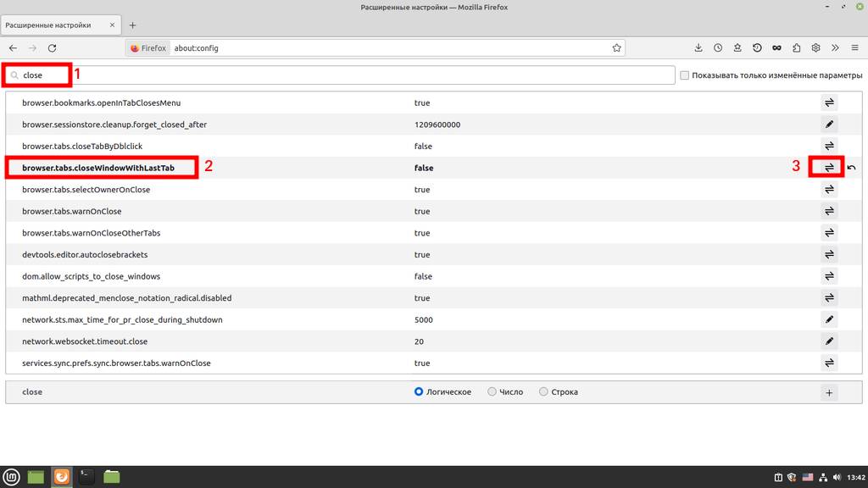Enable 'Показывать только изменённые параметры' checkbox
The height and width of the screenshot is (488, 868).
coord(685,75)
